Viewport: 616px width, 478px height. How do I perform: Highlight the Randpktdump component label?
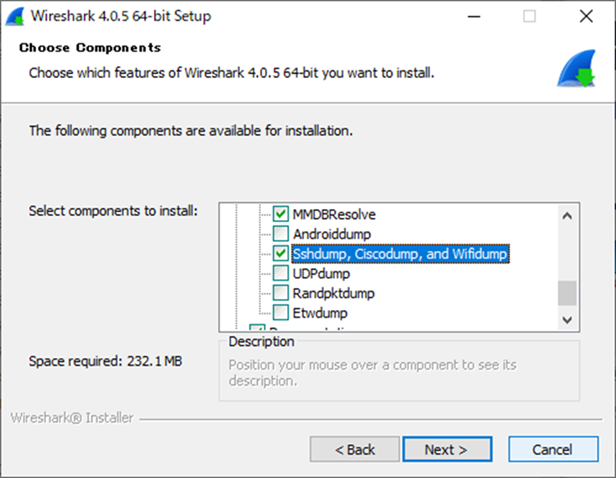[x=332, y=293]
